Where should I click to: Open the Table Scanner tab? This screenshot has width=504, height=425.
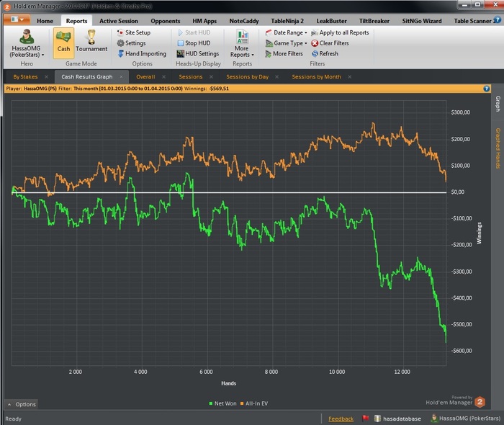coord(472,21)
